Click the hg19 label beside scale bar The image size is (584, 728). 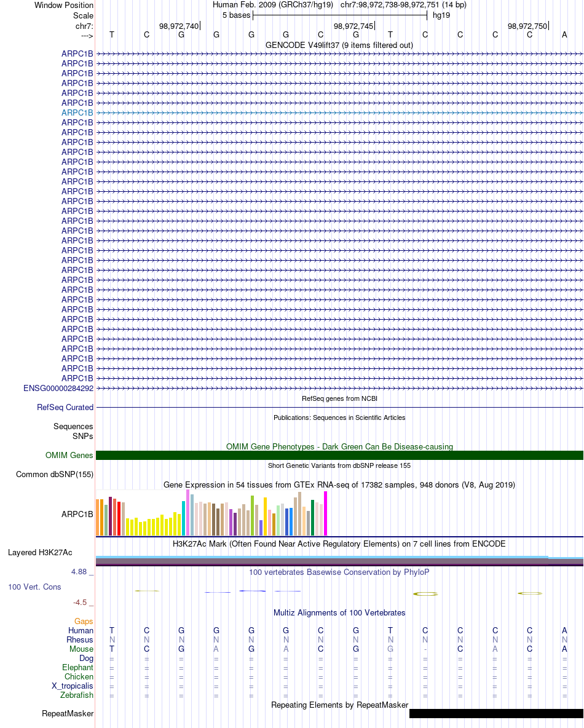(x=441, y=15)
